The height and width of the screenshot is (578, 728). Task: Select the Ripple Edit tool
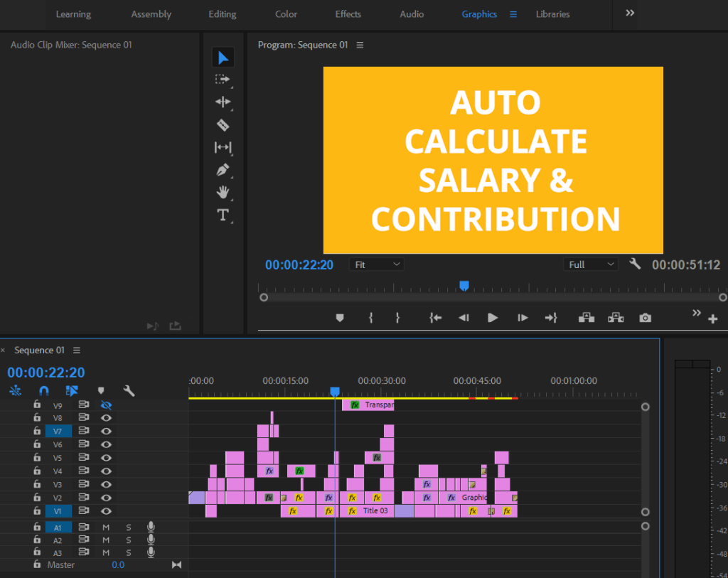pyautogui.click(x=223, y=102)
